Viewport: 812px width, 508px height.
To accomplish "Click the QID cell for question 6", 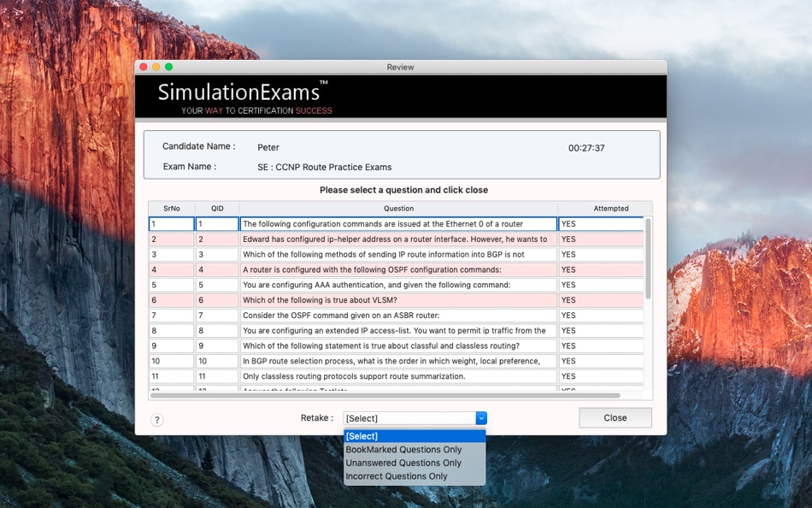I will click(217, 300).
